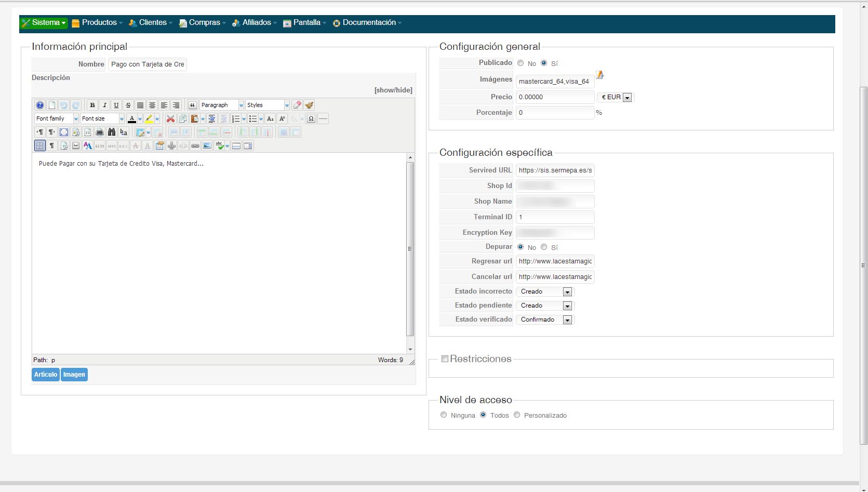Click the scissors cut icon
This screenshot has width=868, height=492.
170,118
